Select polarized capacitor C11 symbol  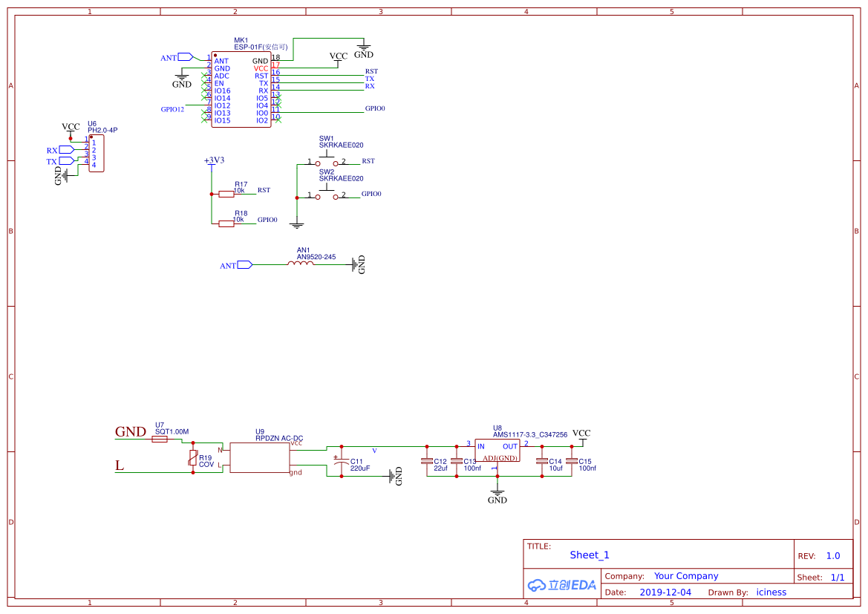[x=341, y=461]
